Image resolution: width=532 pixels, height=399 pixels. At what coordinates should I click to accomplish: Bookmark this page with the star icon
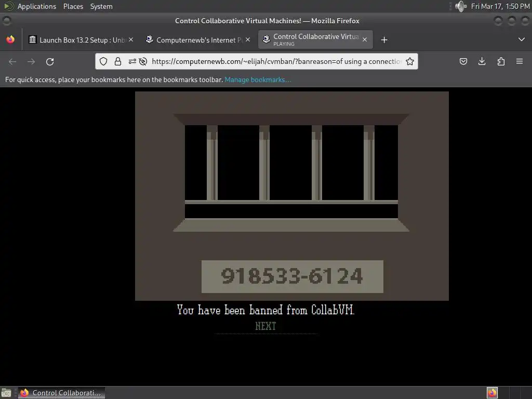(x=410, y=61)
